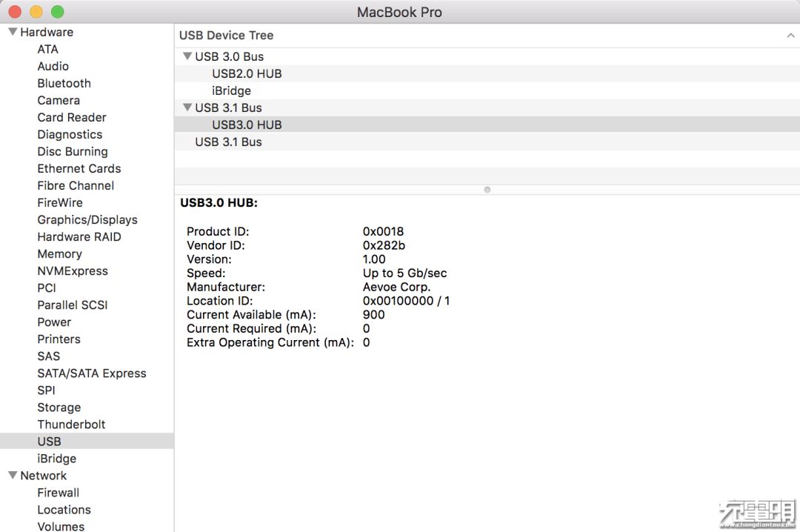
Task: Select Ethernet Cards entry
Action: point(79,168)
